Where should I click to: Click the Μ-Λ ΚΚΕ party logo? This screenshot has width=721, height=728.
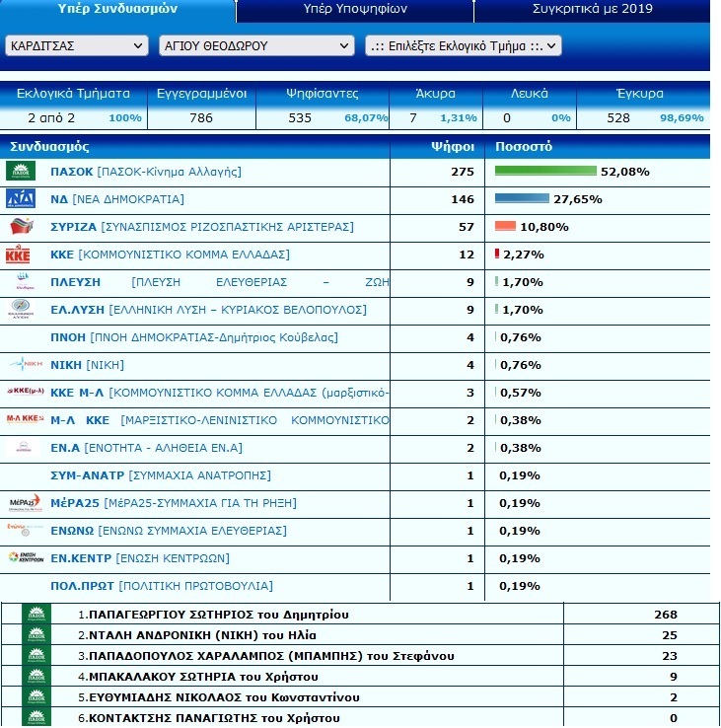[x=25, y=418]
